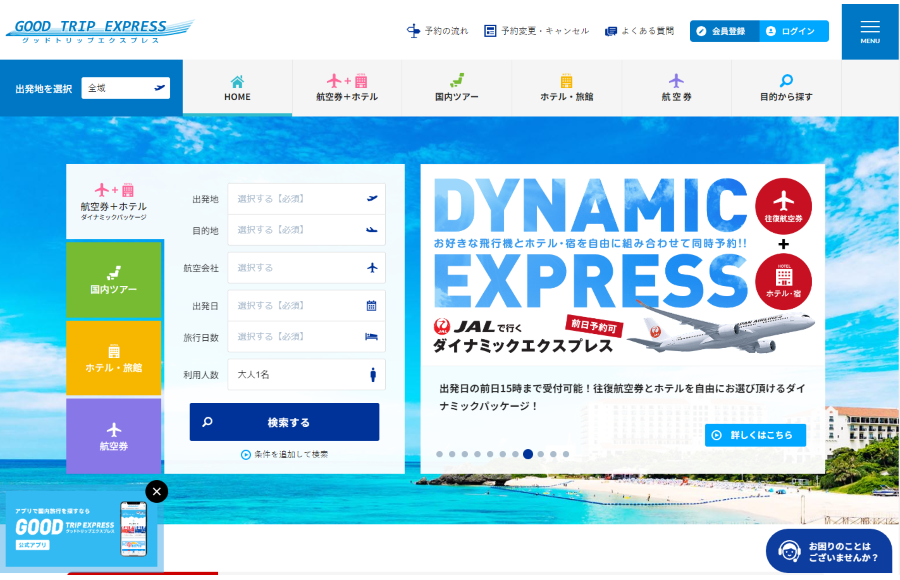
Task: Go to second carousel slide dot
Action: coord(452,454)
